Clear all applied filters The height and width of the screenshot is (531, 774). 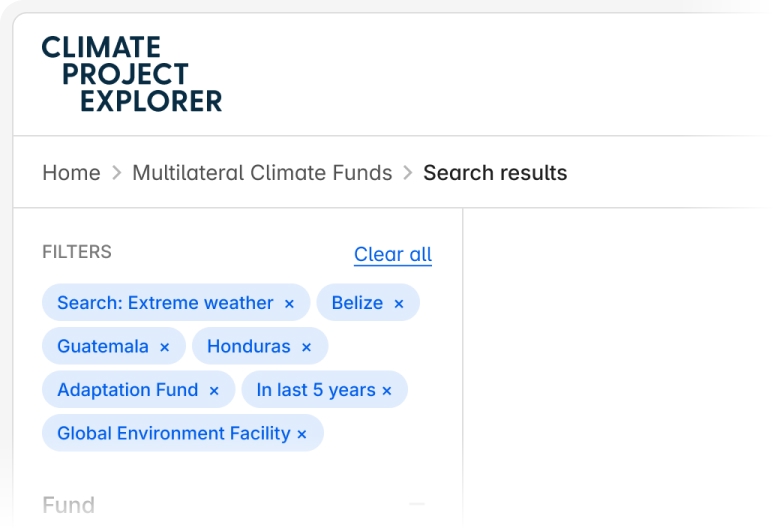coord(393,254)
